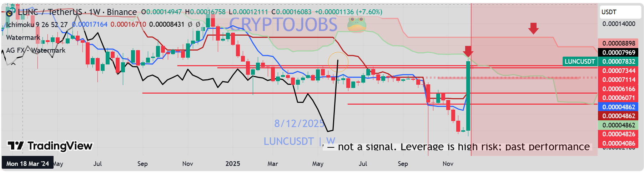The image size is (644, 173).
Task: Select the orange circle drawing
Action: point(338,62)
